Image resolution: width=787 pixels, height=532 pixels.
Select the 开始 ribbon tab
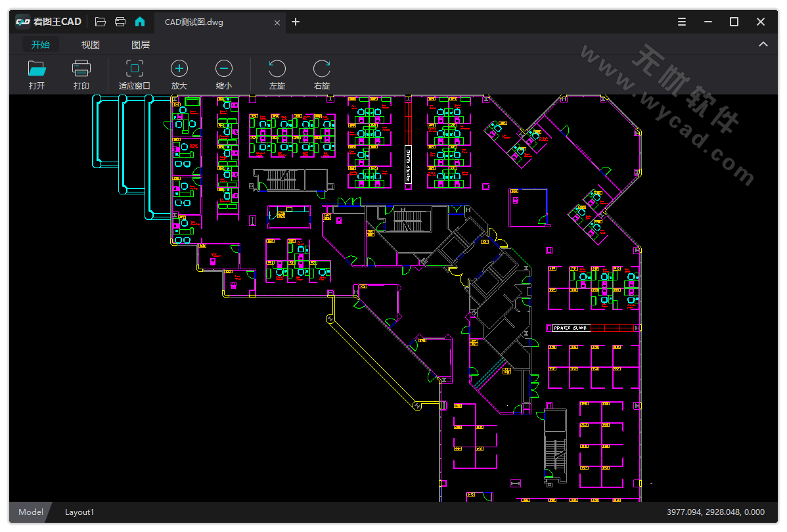pyautogui.click(x=41, y=45)
